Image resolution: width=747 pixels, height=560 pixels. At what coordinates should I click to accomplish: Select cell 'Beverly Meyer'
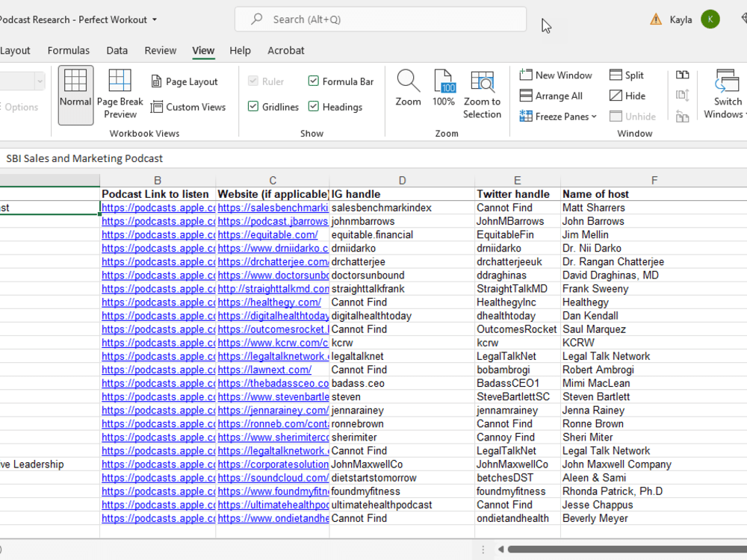(x=654, y=519)
